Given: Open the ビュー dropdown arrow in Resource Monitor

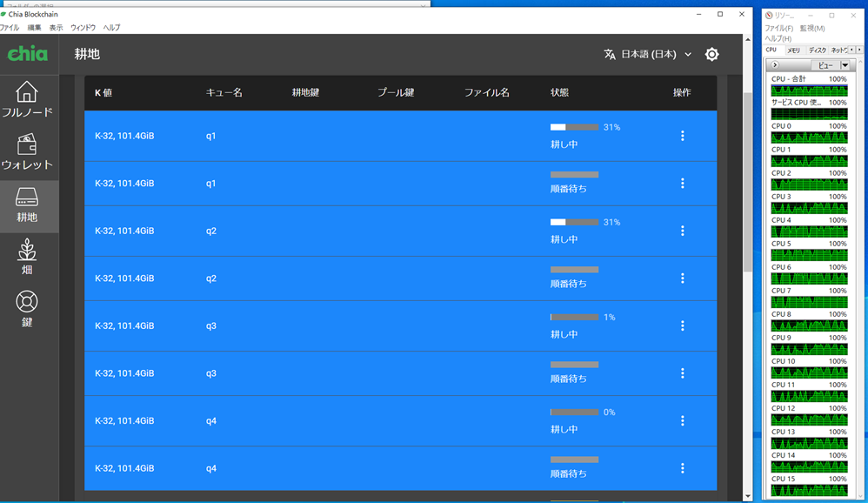Looking at the screenshot, I should click(845, 65).
